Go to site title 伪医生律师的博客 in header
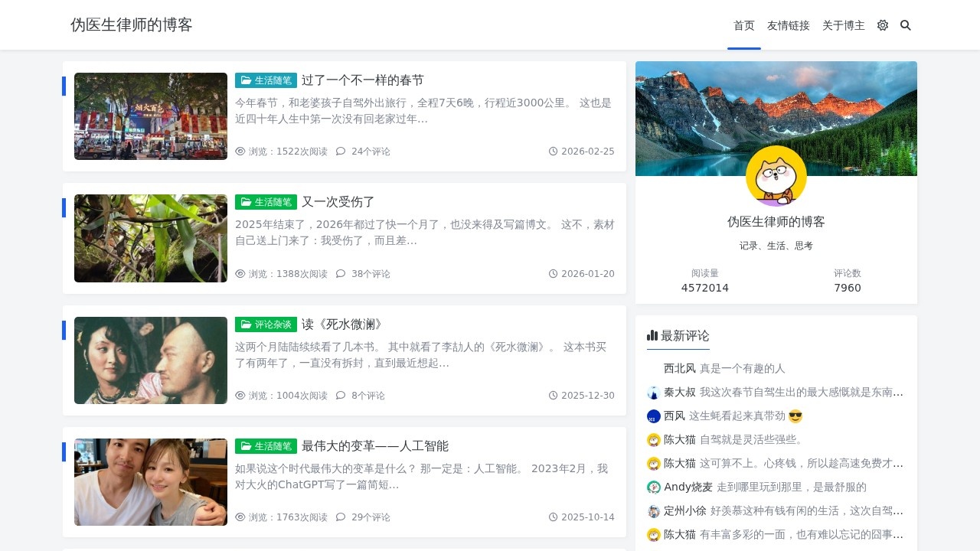Viewport: 980px width, 551px height. (x=132, y=25)
